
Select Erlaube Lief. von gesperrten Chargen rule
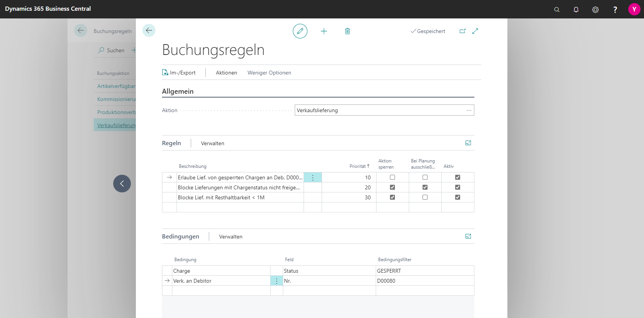coord(240,177)
